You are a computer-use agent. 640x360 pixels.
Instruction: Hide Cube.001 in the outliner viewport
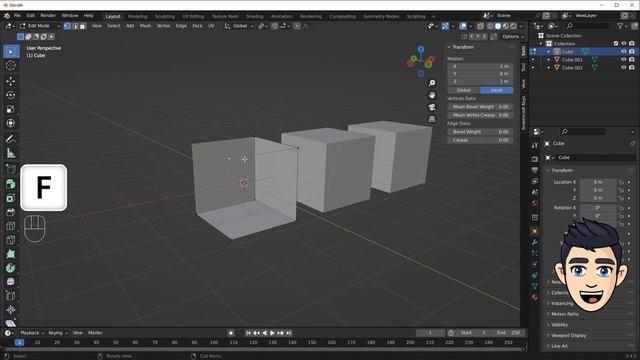[623, 60]
